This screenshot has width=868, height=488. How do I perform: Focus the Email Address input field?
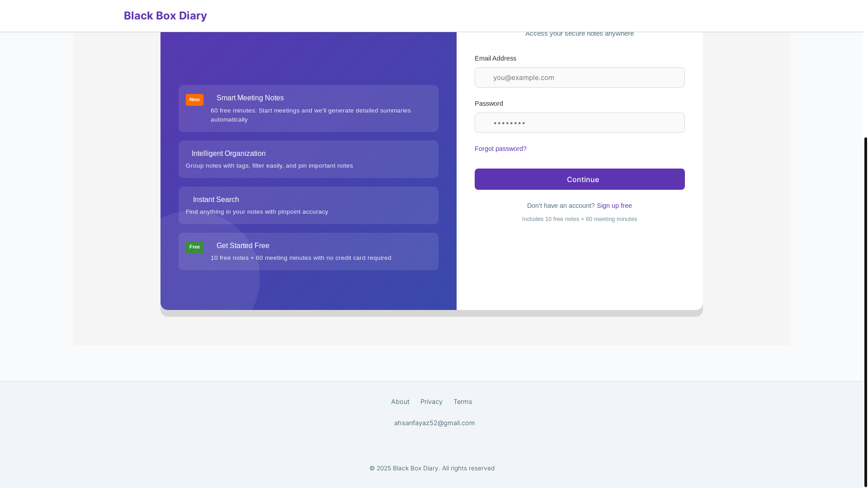(580, 78)
